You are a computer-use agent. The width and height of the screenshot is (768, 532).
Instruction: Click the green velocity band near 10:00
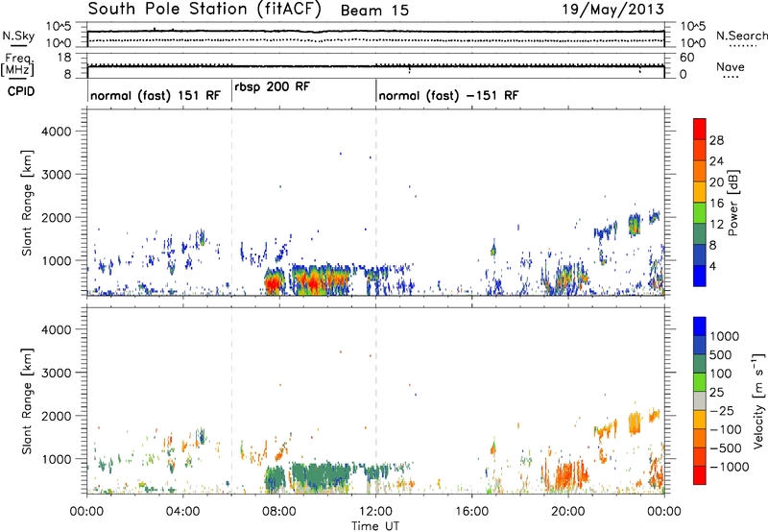click(321, 474)
